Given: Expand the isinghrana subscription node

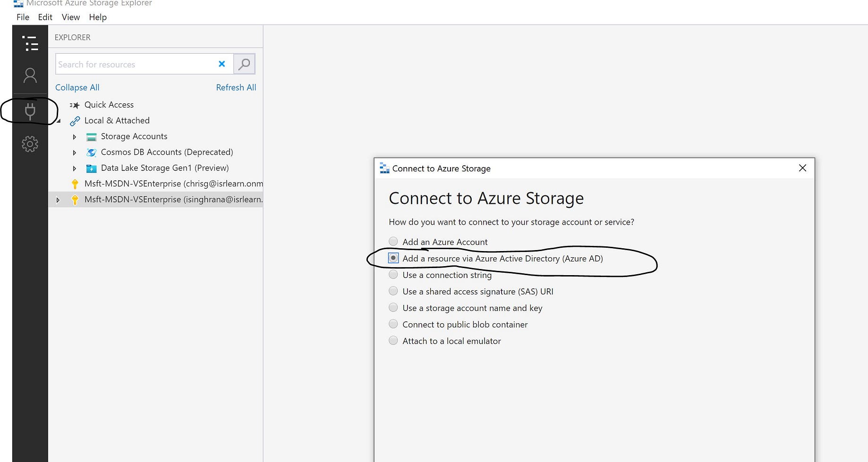Looking at the screenshot, I should click(58, 200).
